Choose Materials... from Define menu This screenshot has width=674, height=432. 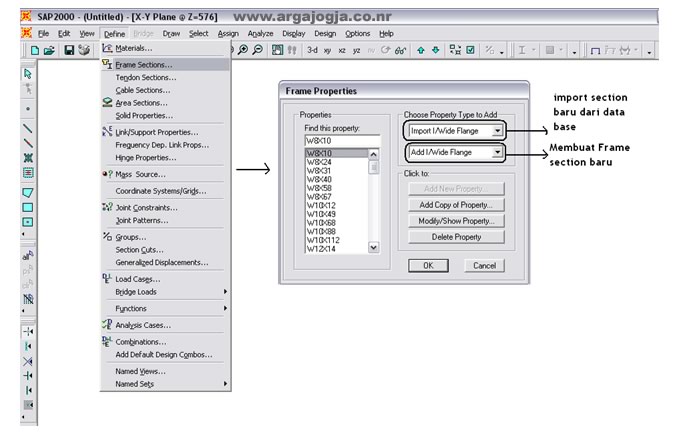click(165, 48)
